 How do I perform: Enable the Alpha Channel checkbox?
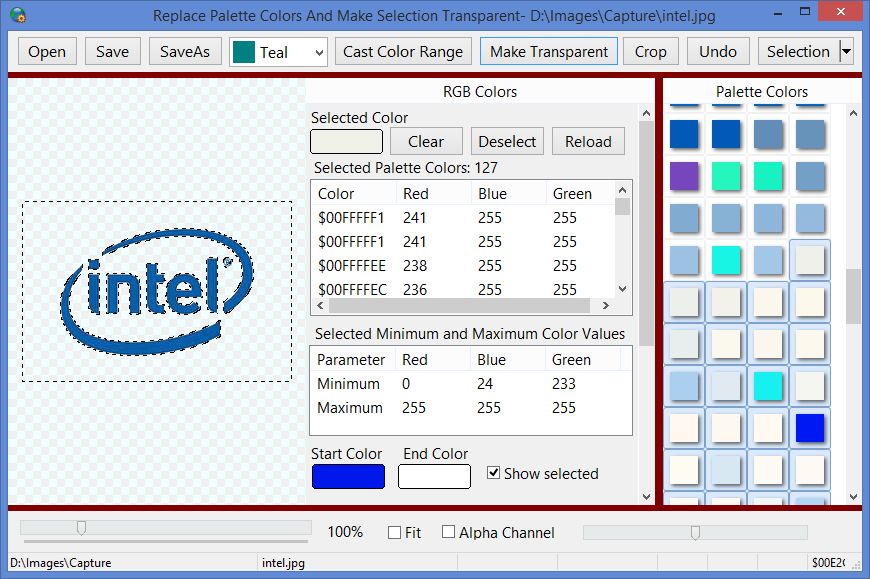(x=448, y=532)
